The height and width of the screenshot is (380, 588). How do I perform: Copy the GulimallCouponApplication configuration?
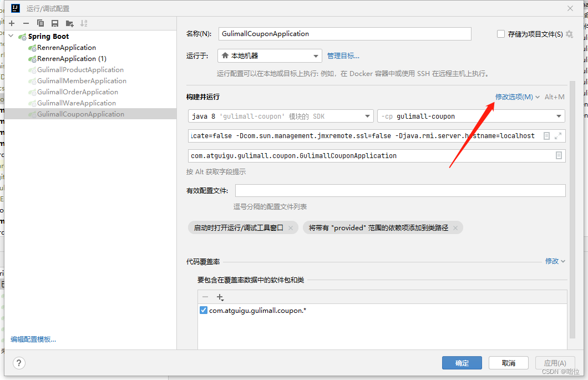(x=39, y=23)
